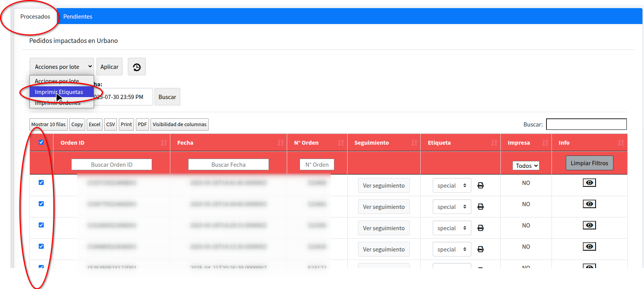644x289 pixels.
Task: Click sort arrows on Orden ID column
Action: click(x=164, y=143)
